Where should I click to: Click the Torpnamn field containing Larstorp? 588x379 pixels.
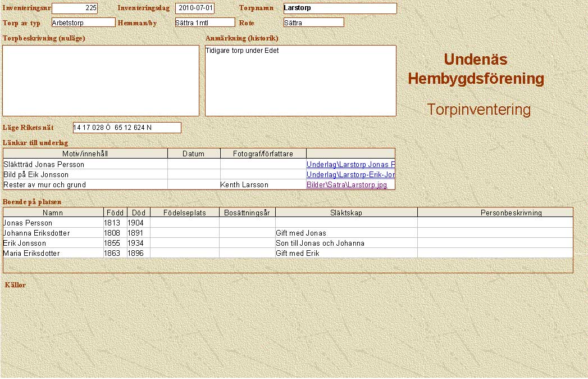coord(340,8)
